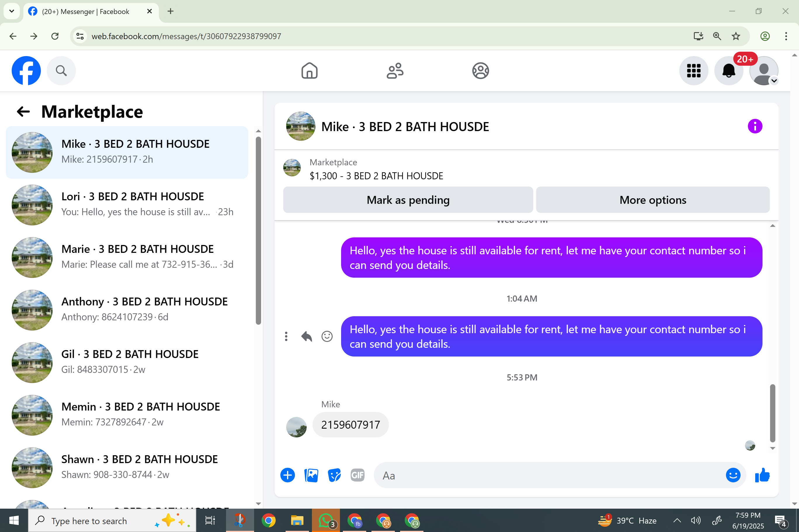The width and height of the screenshot is (799, 532).
Task: Open more actions plus icon in composer
Action: (x=287, y=475)
